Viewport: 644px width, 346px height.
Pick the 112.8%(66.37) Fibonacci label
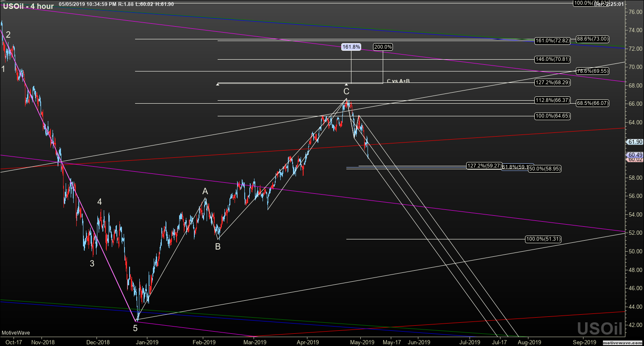click(x=552, y=100)
